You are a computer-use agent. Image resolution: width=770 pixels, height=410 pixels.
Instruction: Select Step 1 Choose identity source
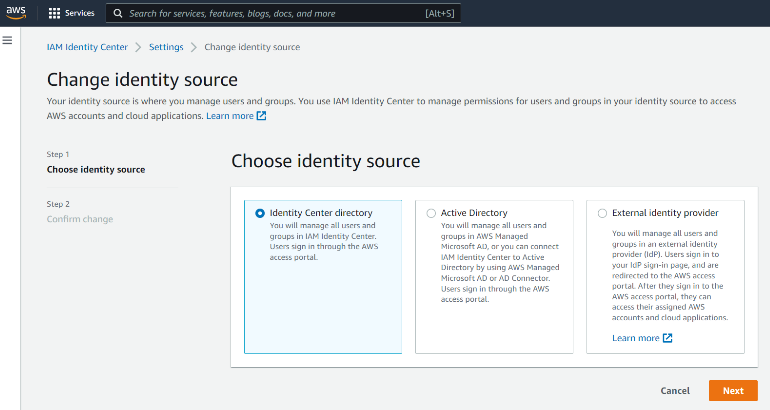tap(96, 169)
